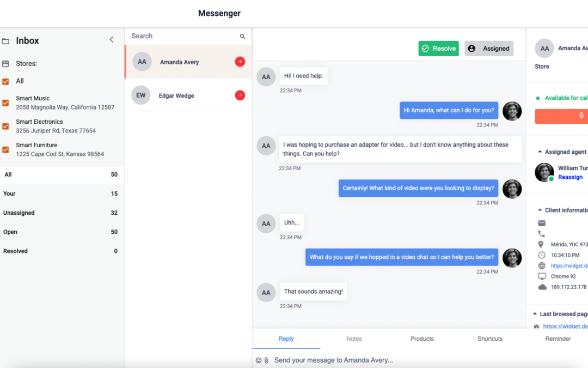The height and width of the screenshot is (368, 588).
Task: Open the Shortcuts tab
Action: (489, 339)
